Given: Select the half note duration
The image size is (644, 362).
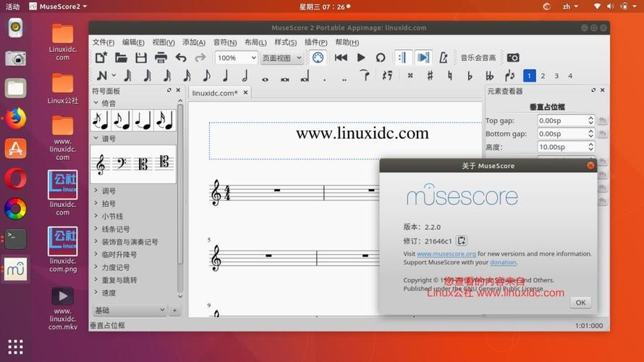Looking at the screenshot, I should pos(245,75).
